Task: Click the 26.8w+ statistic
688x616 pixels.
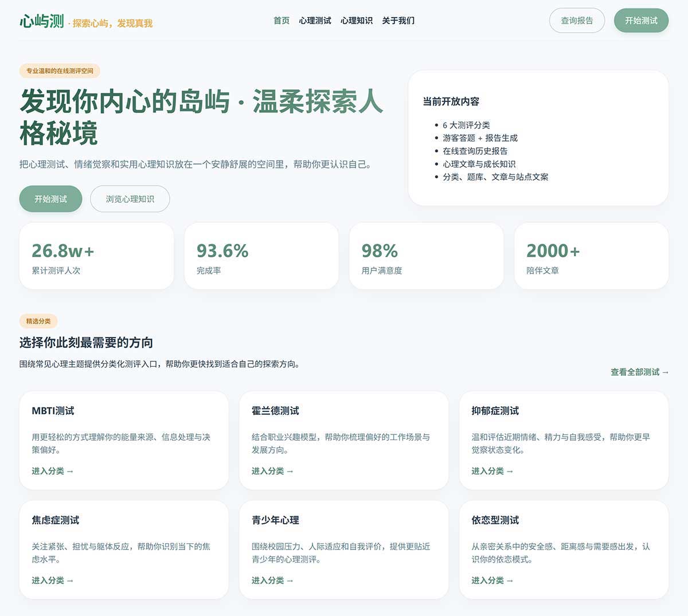Action: (x=63, y=251)
